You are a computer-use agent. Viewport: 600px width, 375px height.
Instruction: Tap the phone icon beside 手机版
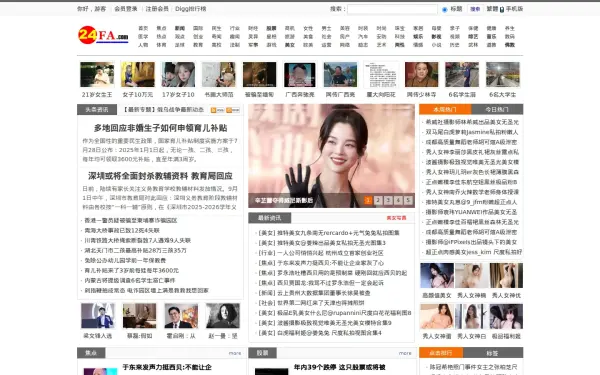(x=502, y=9)
